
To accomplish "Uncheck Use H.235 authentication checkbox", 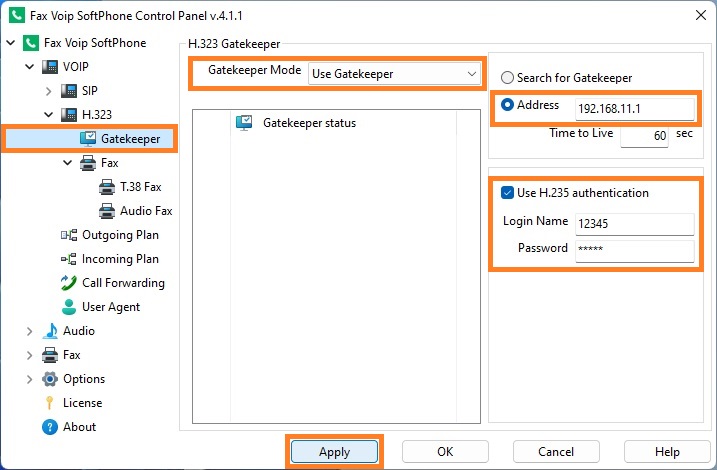I will pyautogui.click(x=507, y=193).
